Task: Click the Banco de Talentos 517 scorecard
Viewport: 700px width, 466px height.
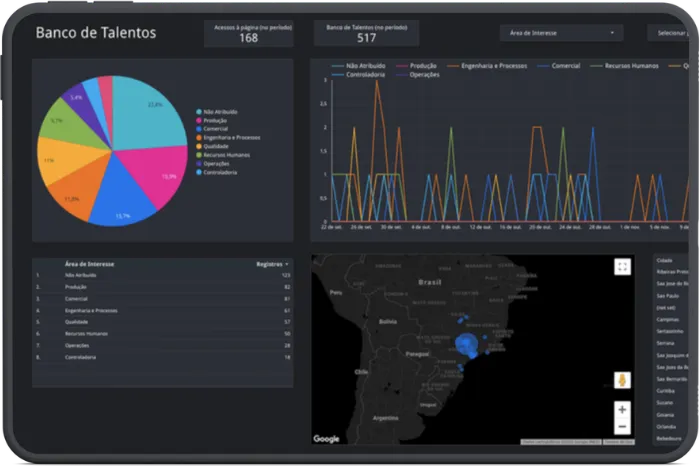Action: tap(367, 33)
